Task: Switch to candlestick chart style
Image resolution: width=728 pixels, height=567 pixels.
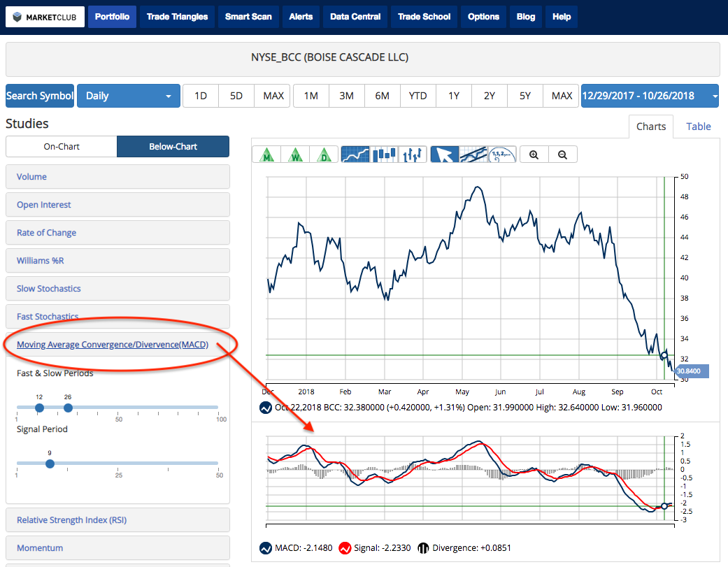Action: pos(383,155)
